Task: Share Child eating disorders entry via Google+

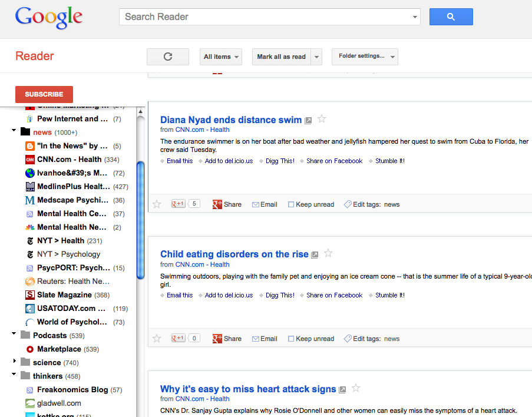Action: click(217, 339)
